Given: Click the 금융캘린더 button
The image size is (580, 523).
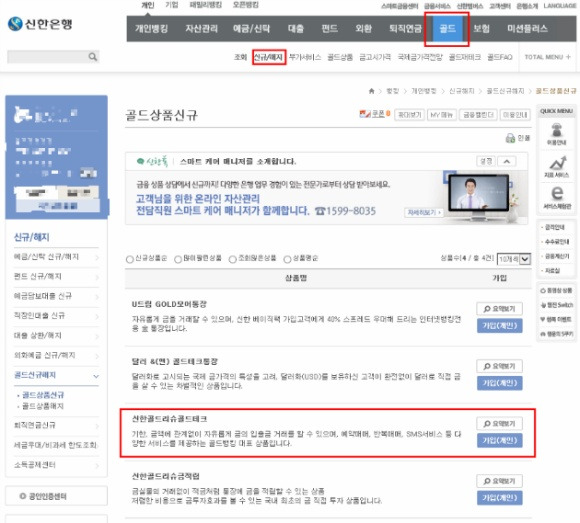Looking at the screenshot, I should [478, 115].
